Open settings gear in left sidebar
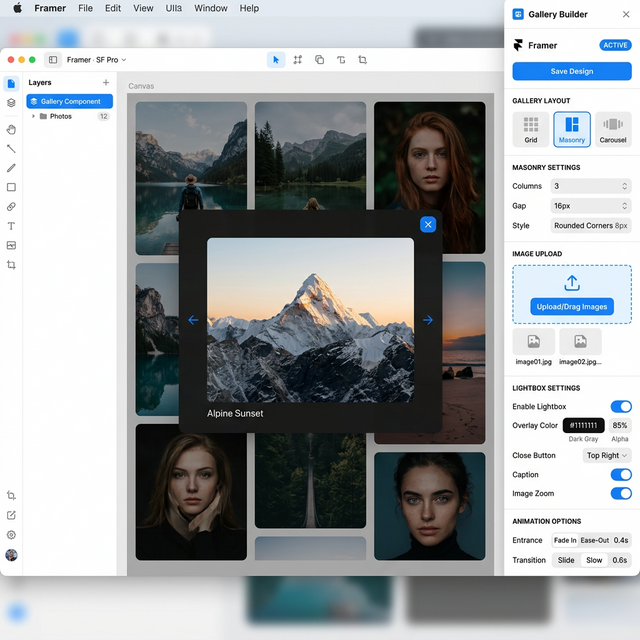 11,535
